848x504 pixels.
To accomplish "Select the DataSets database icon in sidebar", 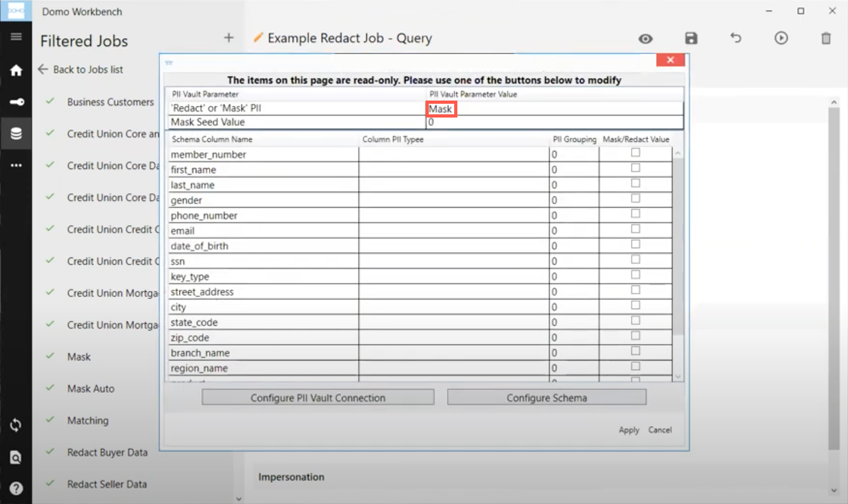I will 16,133.
